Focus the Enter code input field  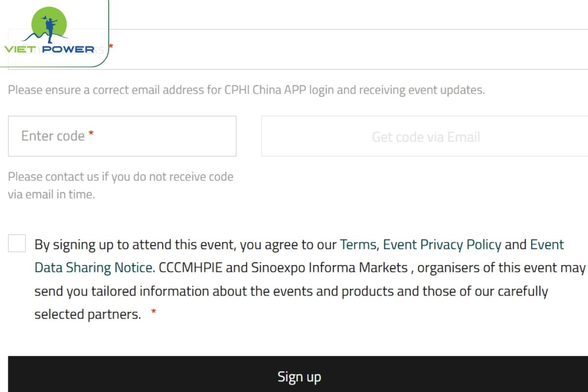tap(122, 136)
